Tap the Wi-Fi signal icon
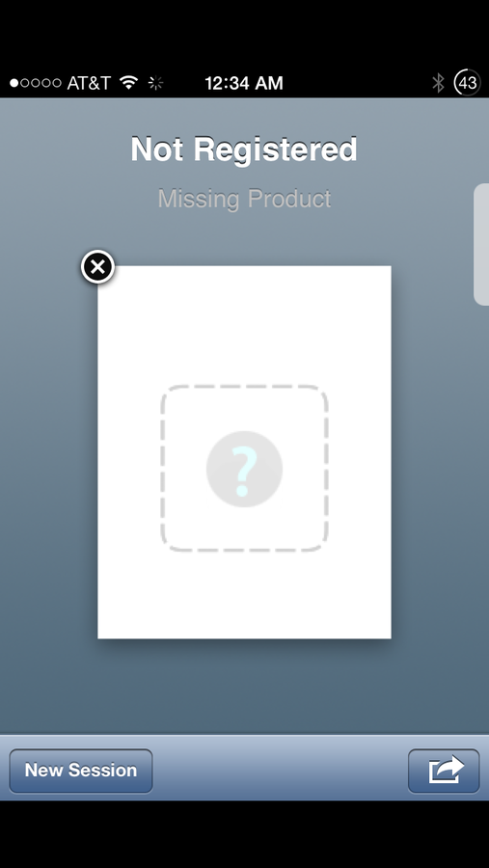The height and width of the screenshot is (868, 489). [x=129, y=83]
